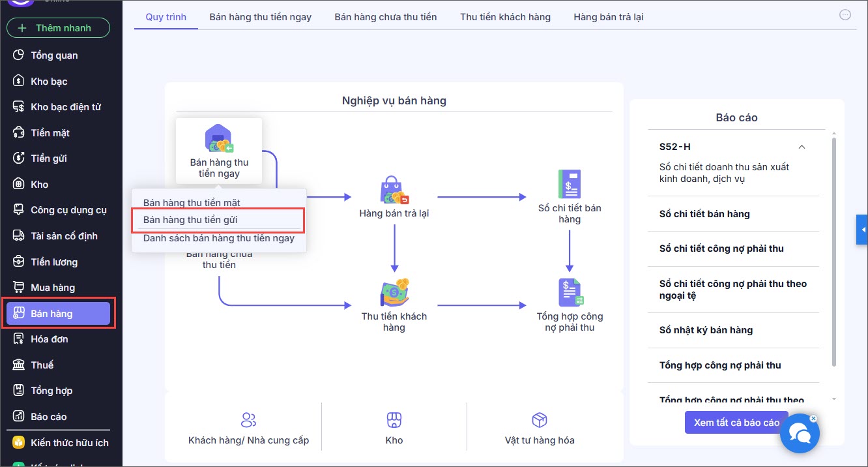The image size is (868, 467).
Task: Click the Hàng bán trả lại shopping bag icon
Action: pos(394,190)
